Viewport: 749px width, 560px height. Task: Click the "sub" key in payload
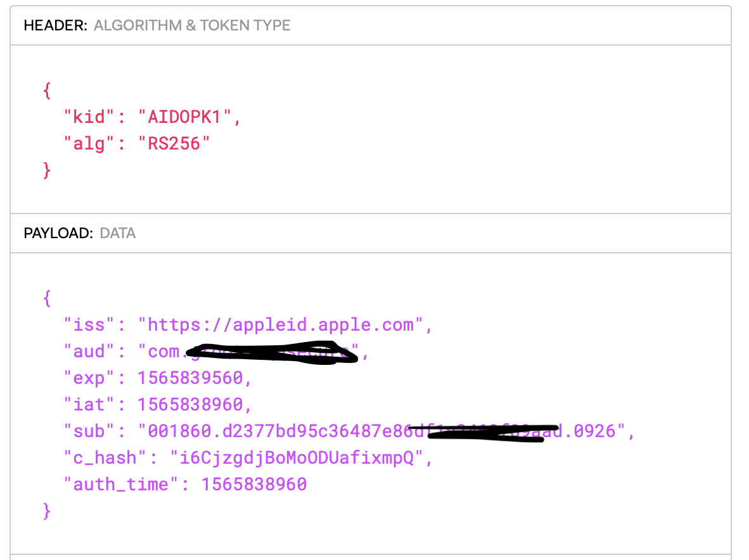coord(89,431)
